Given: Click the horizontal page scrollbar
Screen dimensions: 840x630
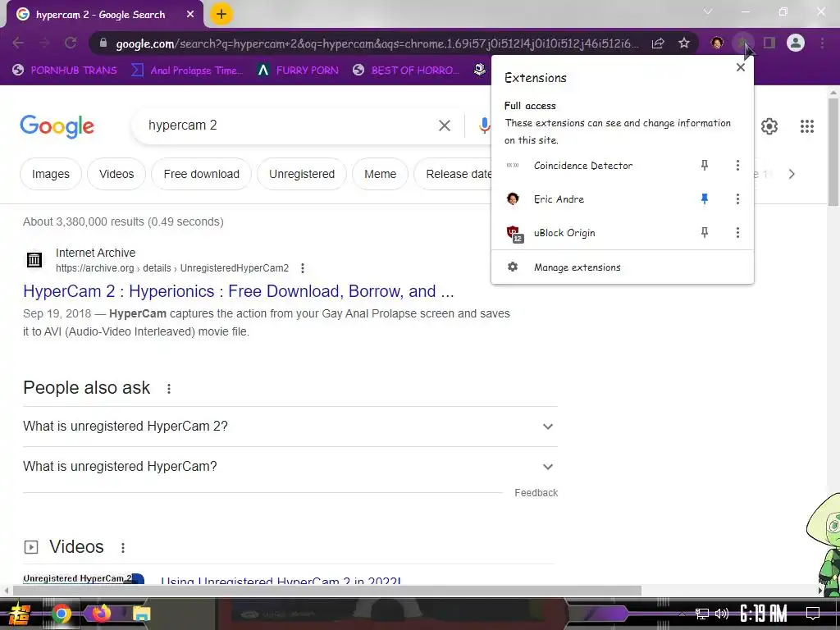Looking at the screenshot, I should tap(326, 591).
